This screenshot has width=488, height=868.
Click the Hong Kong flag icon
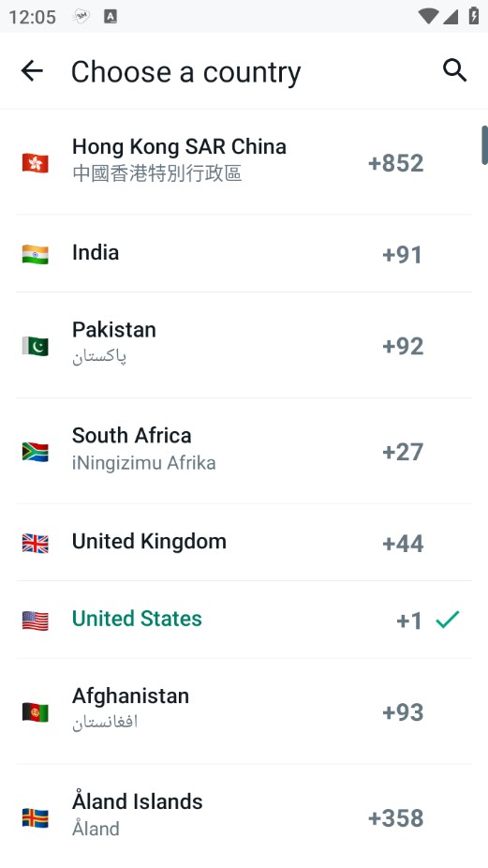(36, 163)
